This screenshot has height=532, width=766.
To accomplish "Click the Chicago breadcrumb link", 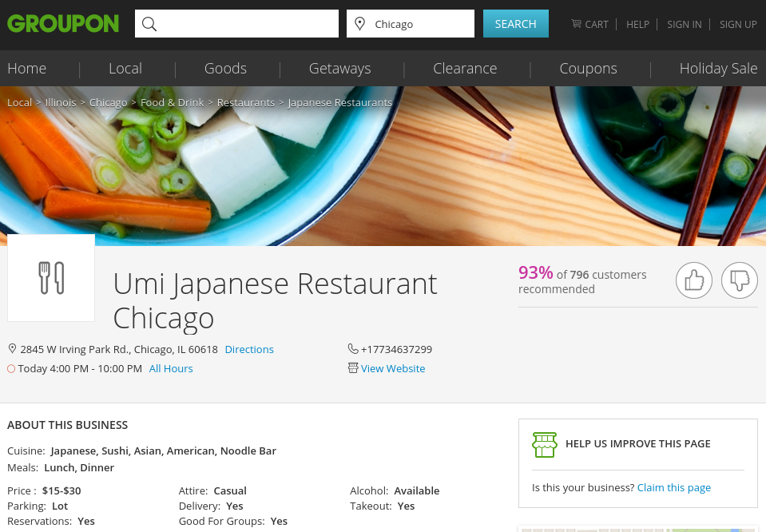I will (x=108, y=102).
